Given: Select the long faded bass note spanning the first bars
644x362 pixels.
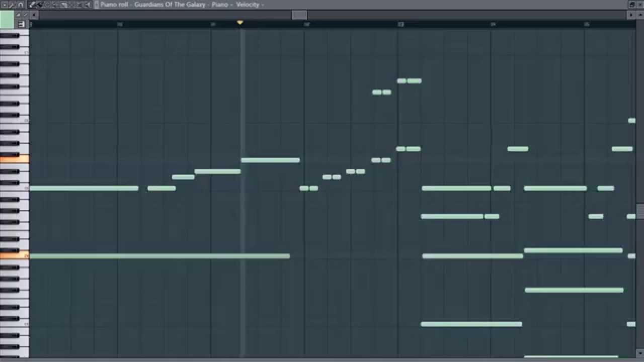Looking at the screenshot, I should pos(159,256).
